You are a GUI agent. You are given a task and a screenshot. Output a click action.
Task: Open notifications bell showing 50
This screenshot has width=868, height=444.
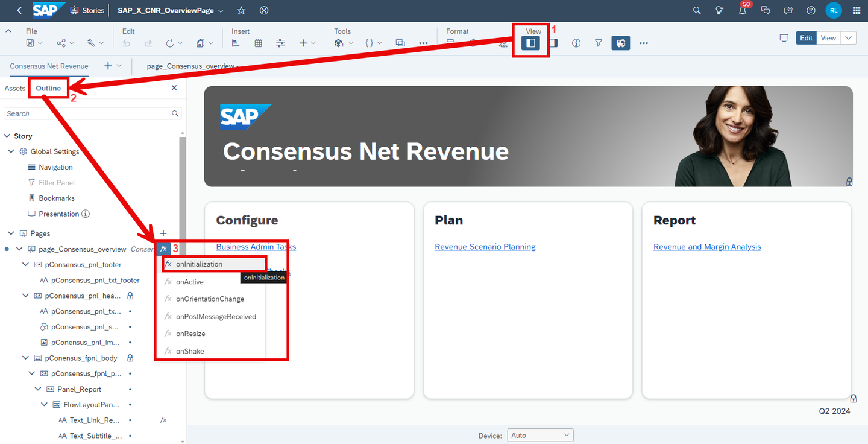[x=743, y=10]
